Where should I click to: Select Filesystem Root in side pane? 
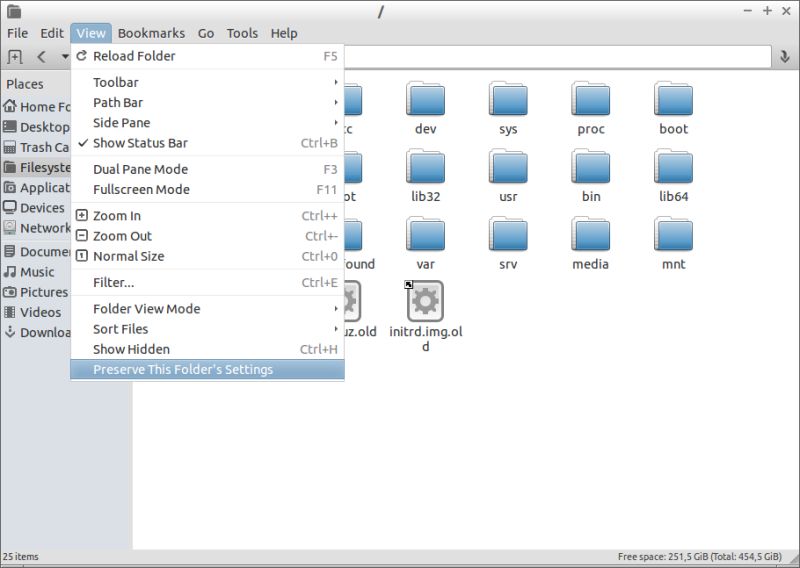click(x=37, y=167)
